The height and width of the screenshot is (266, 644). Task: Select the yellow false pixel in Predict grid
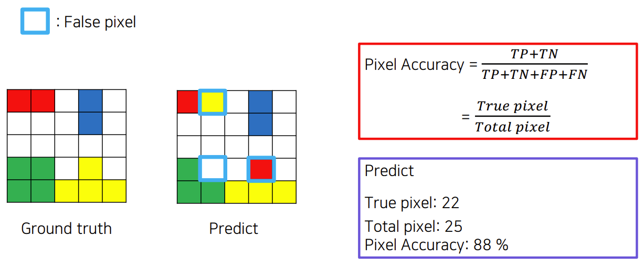213,101
